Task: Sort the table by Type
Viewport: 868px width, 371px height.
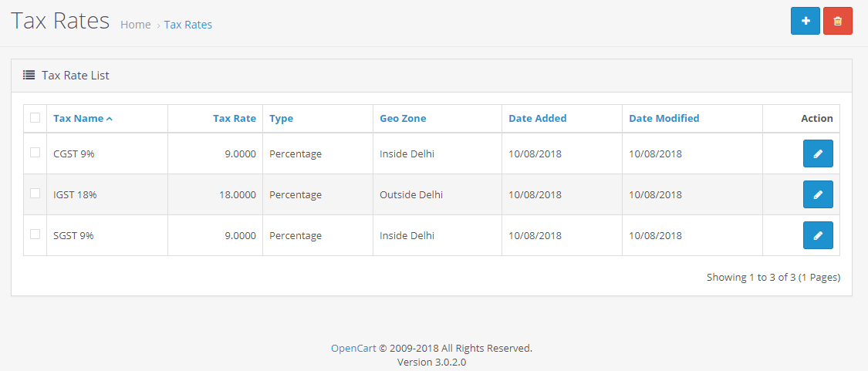Action: (x=281, y=119)
